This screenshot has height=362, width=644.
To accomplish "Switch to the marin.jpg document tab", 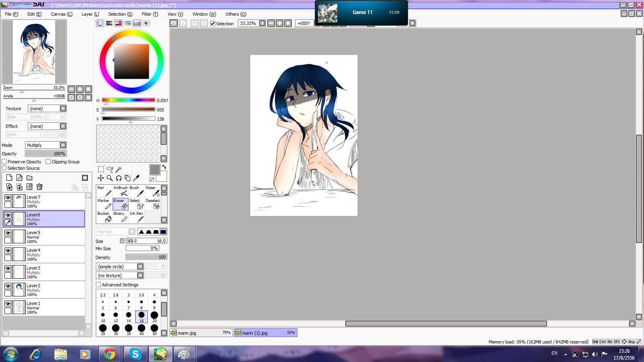I will (201, 333).
